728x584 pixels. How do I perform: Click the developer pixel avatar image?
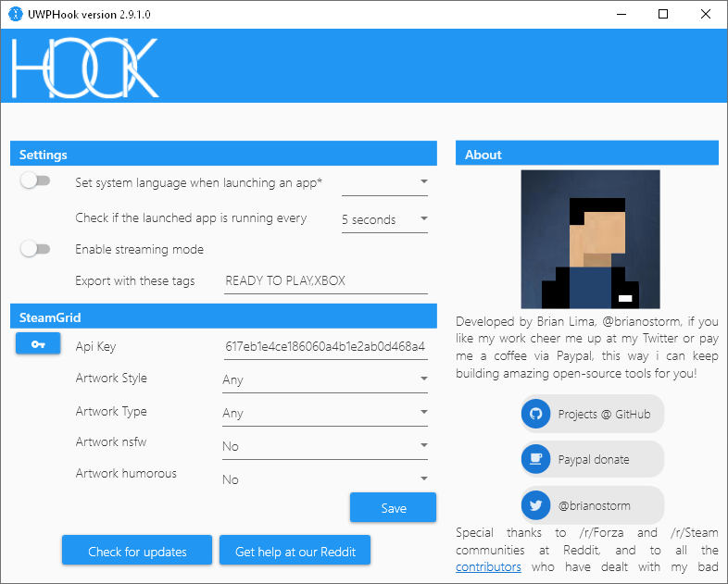coord(590,240)
